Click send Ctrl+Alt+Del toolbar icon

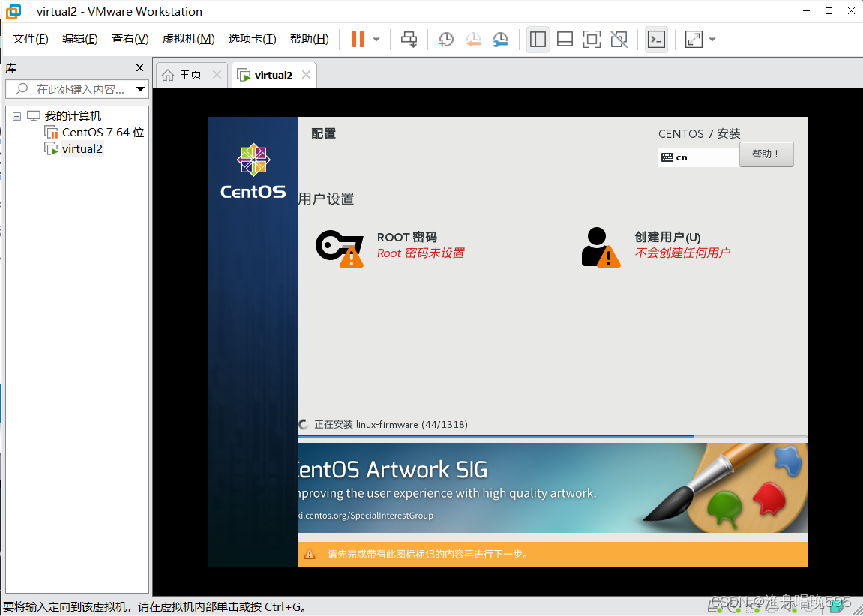[x=409, y=40]
